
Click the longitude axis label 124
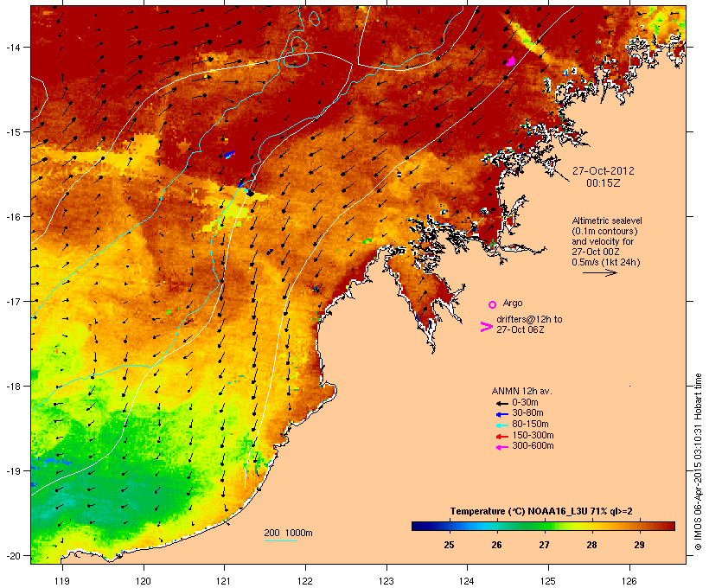pyautogui.click(x=467, y=581)
